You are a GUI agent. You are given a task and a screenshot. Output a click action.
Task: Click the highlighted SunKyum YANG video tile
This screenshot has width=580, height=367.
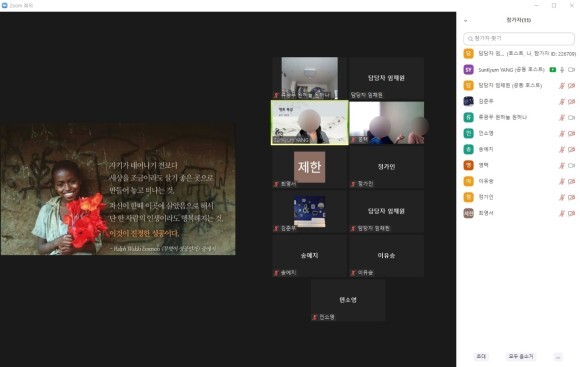coord(310,122)
